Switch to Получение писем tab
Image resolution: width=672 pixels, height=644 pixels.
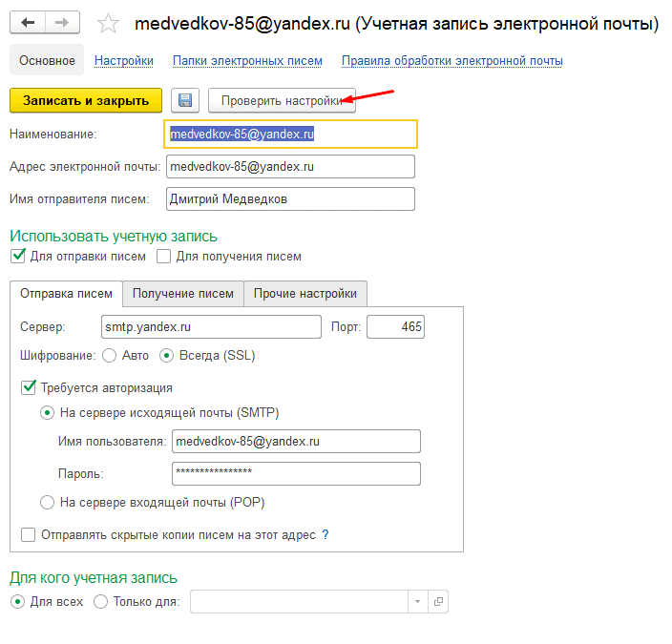click(183, 294)
